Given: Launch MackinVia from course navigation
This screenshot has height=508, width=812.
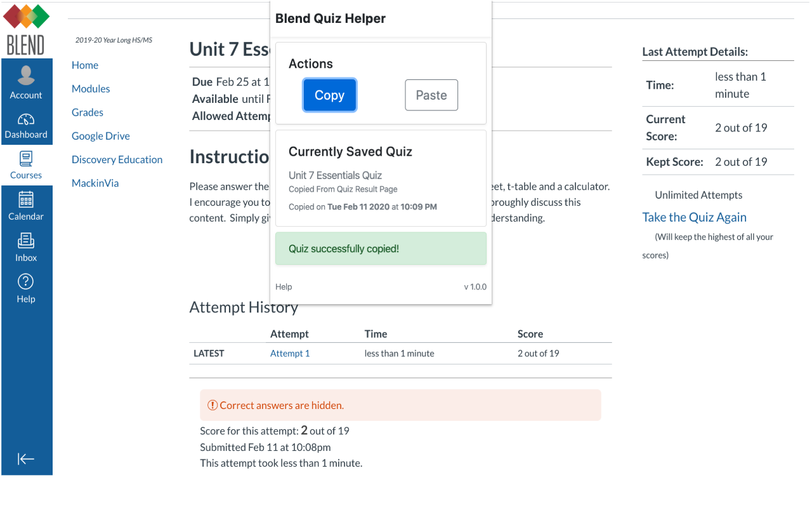Looking at the screenshot, I should point(95,183).
